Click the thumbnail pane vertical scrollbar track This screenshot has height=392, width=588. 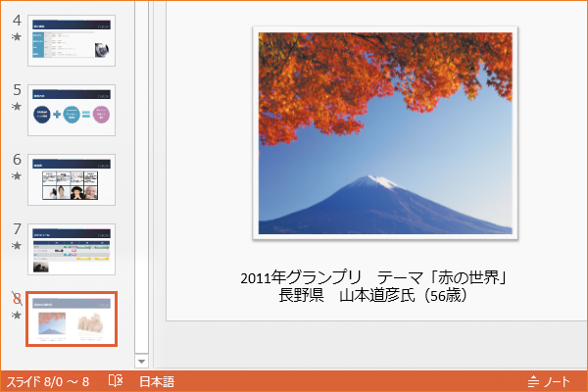pyautogui.click(x=141, y=176)
